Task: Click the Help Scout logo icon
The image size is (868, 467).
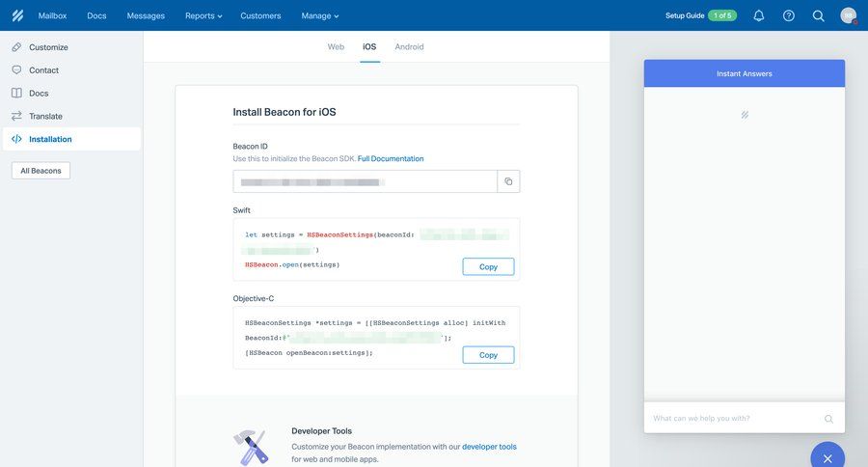Action: tap(17, 15)
